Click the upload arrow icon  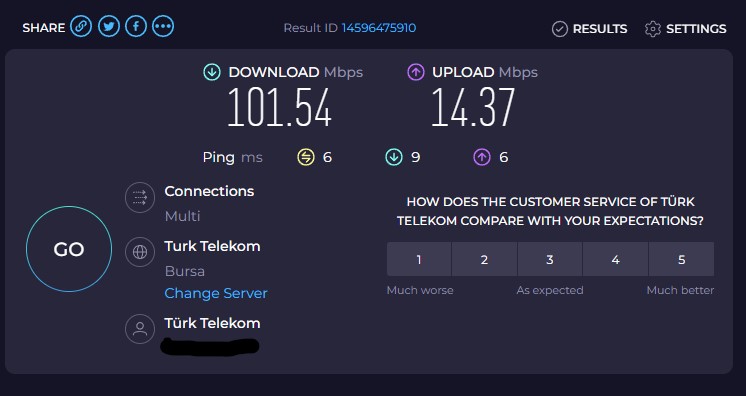pyautogui.click(x=415, y=72)
